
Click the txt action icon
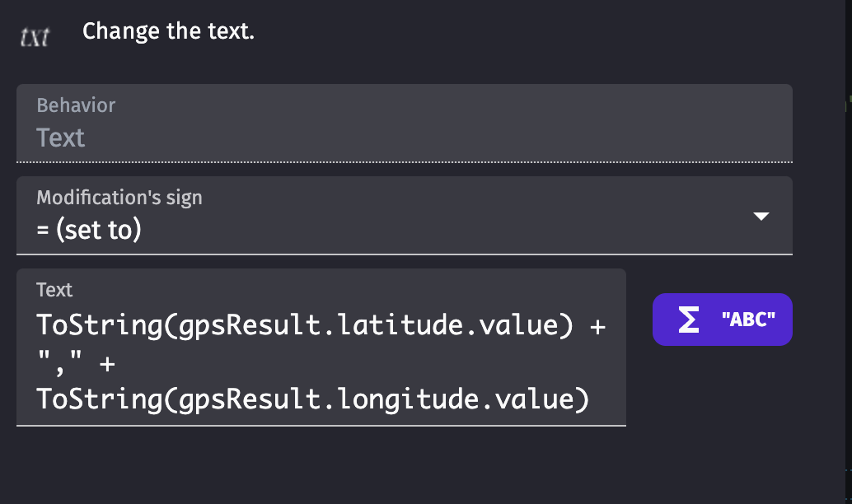point(34,35)
